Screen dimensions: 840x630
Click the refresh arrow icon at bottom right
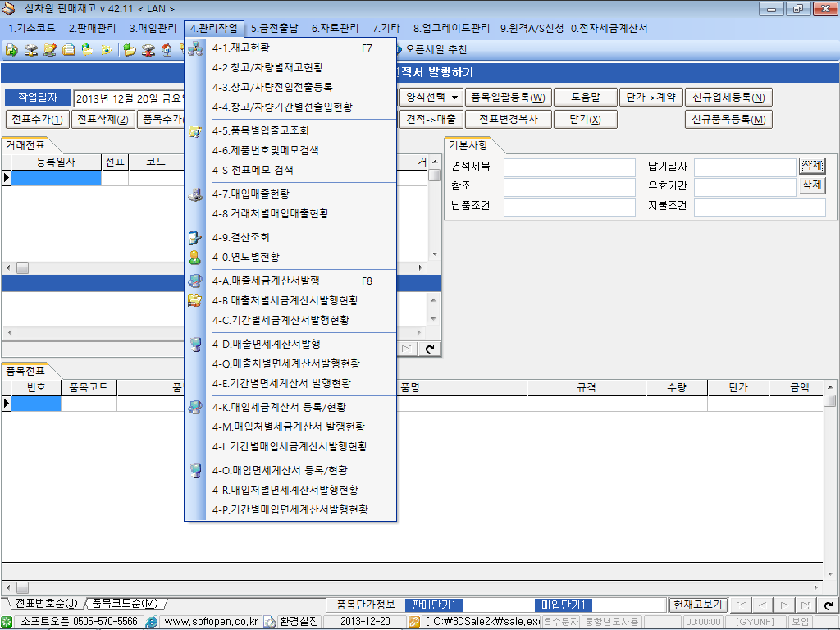click(x=829, y=605)
